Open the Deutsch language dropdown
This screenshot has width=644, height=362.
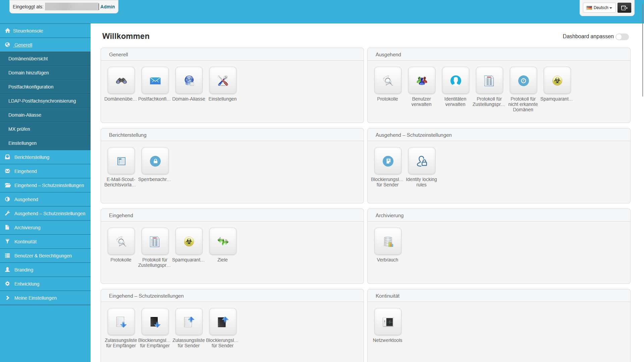pyautogui.click(x=599, y=7)
